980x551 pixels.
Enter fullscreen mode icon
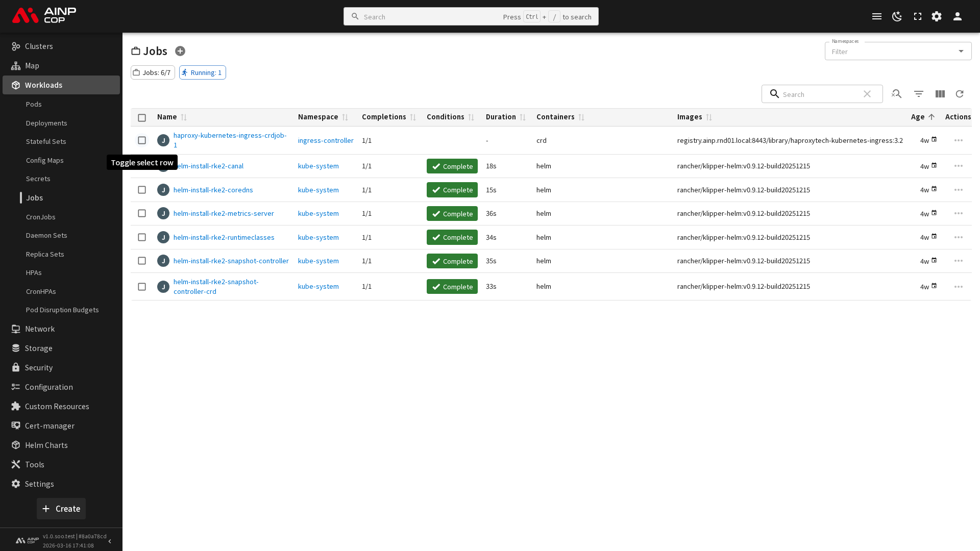coord(917,16)
